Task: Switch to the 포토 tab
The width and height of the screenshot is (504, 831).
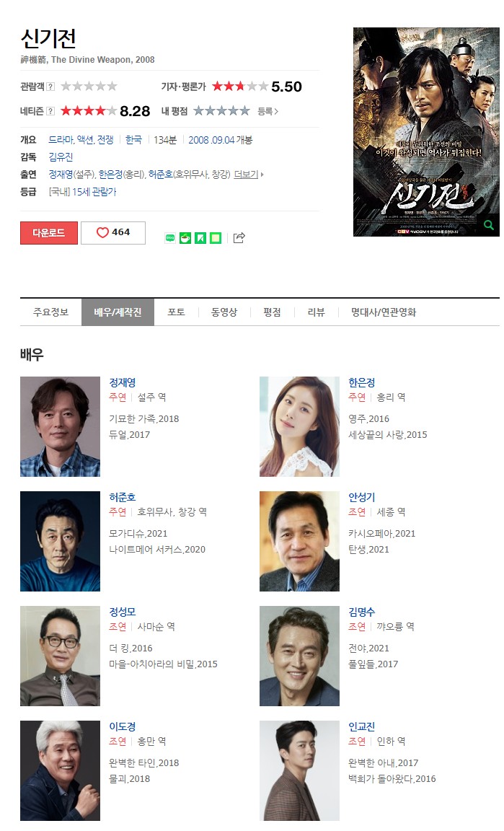Action: pos(176,312)
